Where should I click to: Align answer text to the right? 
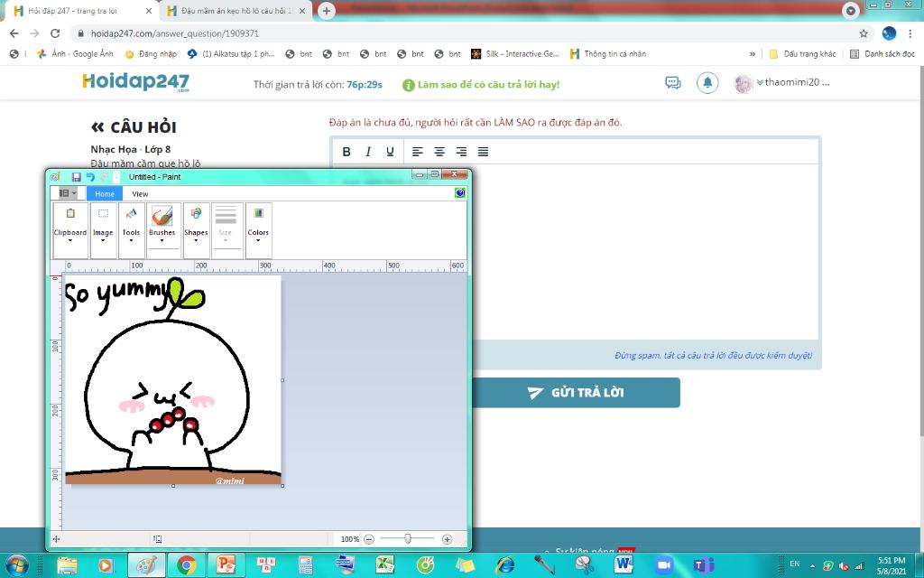coord(461,152)
